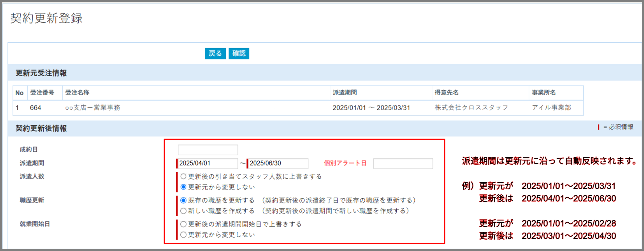Click the 得意先名 cell 株式会社クロススタッフ
Viewport: 644px width, 251px height.
pyautogui.click(x=471, y=108)
